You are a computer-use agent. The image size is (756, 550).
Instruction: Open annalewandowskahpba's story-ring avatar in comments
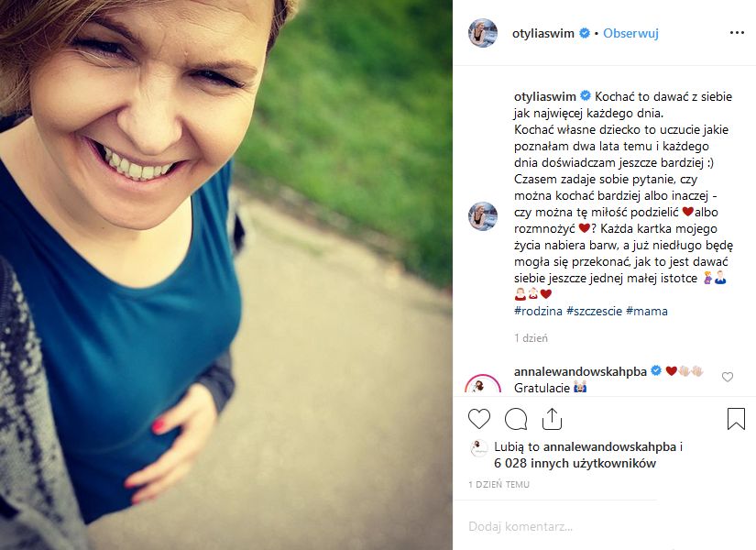(483, 385)
